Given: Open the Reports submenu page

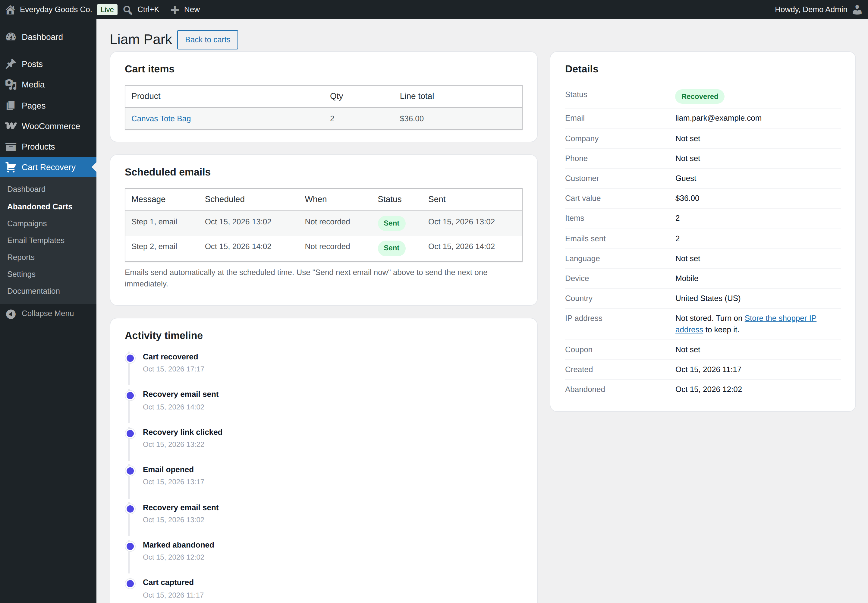Looking at the screenshot, I should [21, 257].
